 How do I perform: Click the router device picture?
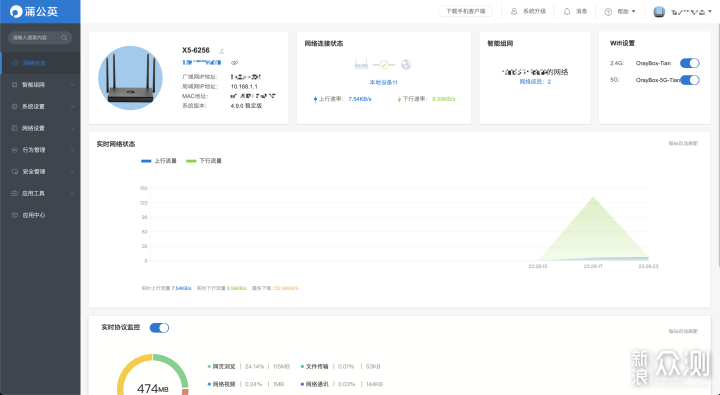[130, 78]
